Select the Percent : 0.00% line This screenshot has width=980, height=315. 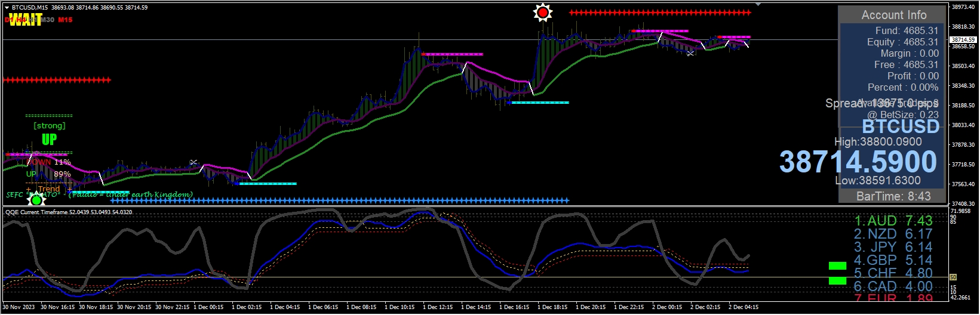[x=903, y=87]
